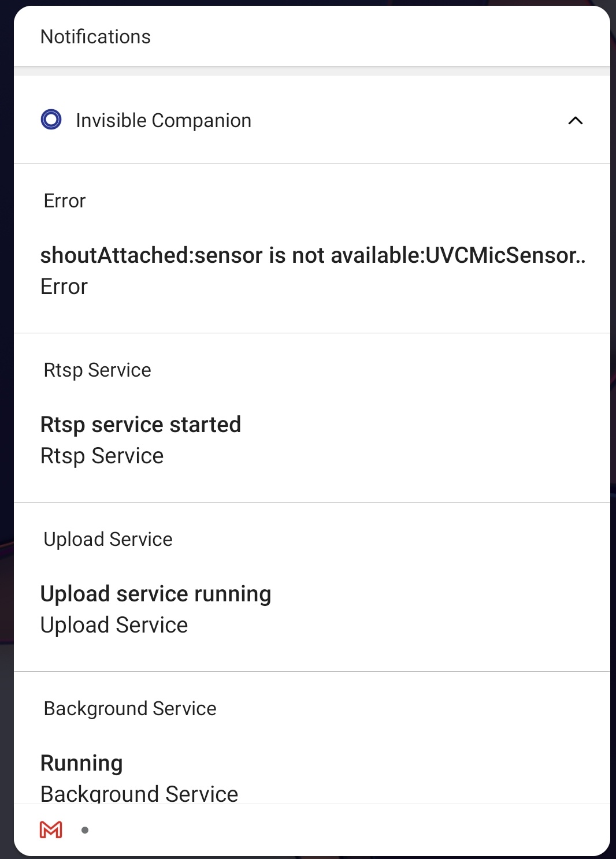Click the Invisible Companion app icon

click(x=51, y=120)
